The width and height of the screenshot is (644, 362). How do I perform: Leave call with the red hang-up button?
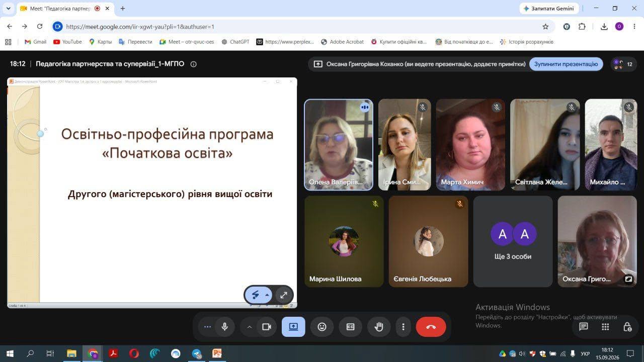coord(431,327)
